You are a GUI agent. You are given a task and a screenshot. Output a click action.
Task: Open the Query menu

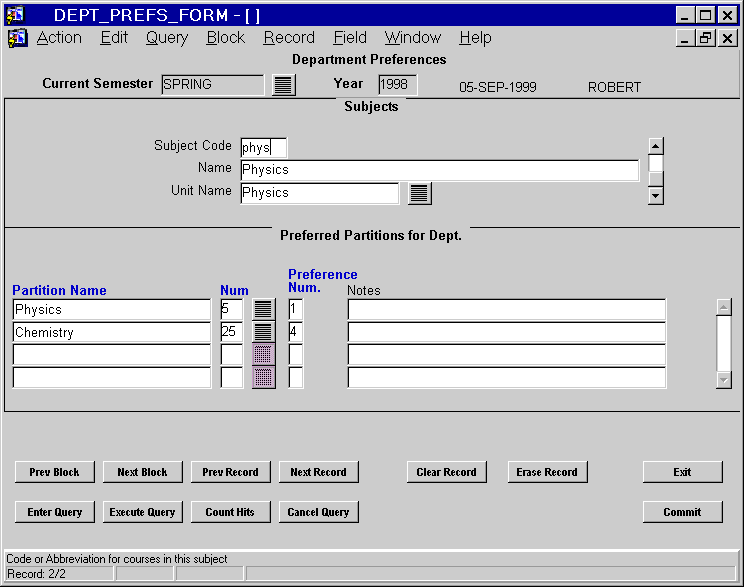pos(167,37)
